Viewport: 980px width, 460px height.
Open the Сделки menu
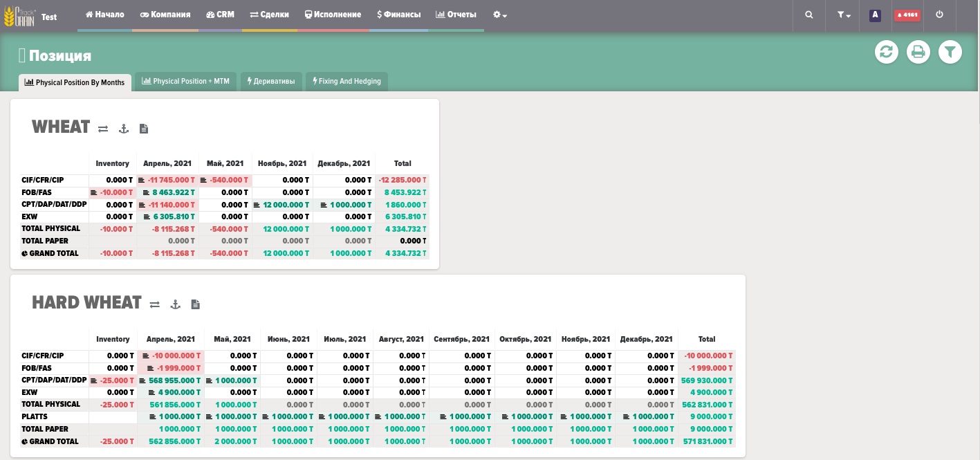click(270, 15)
